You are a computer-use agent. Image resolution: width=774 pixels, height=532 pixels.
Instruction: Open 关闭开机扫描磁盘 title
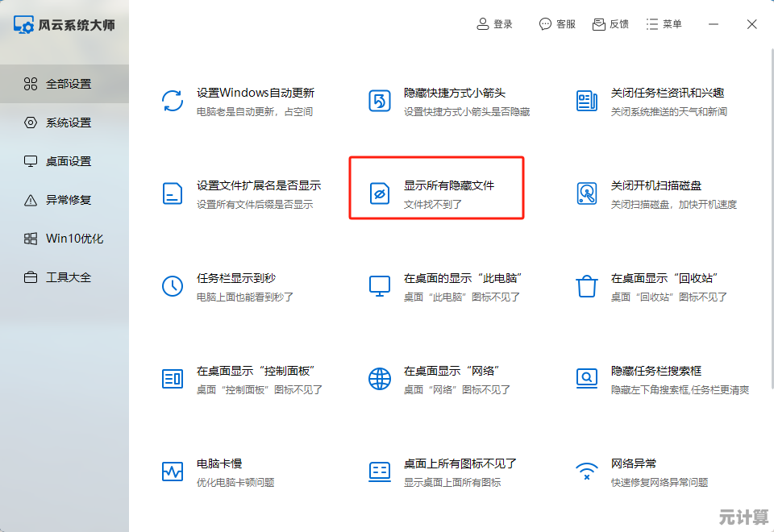click(656, 185)
